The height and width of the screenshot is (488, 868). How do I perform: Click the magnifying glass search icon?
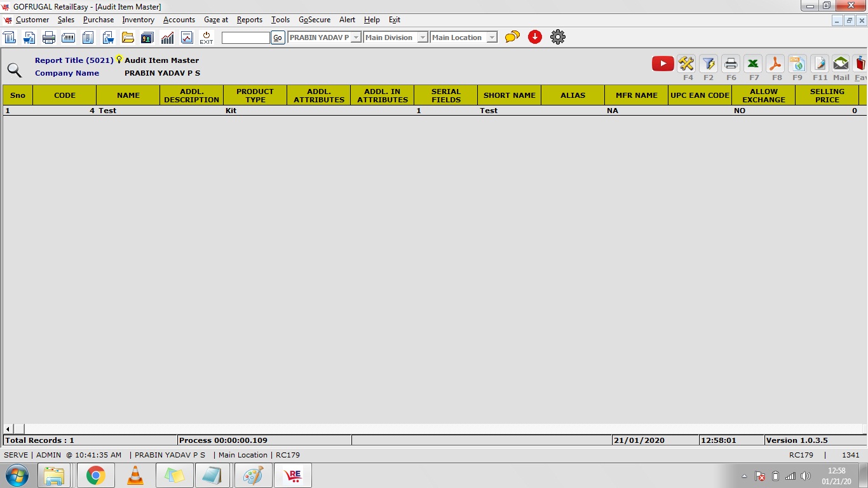14,70
